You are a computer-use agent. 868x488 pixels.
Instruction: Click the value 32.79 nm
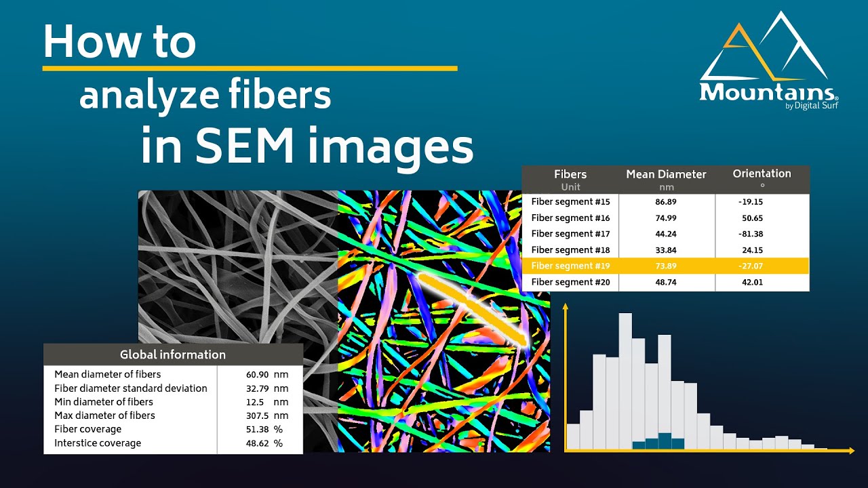click(x=267, y=388)
